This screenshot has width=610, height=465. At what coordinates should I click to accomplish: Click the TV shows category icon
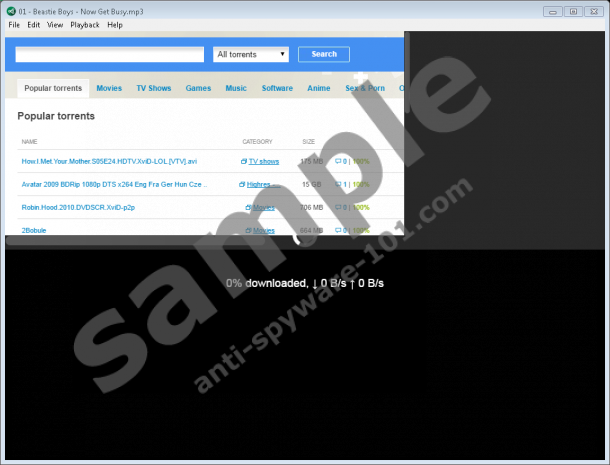click(x=244, y=161)
